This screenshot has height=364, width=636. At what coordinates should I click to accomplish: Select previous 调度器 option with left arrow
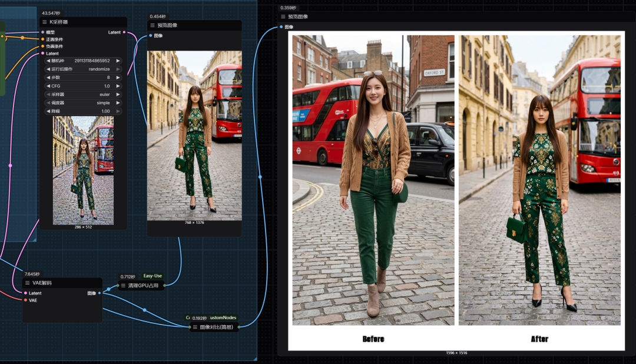point(48,102)
